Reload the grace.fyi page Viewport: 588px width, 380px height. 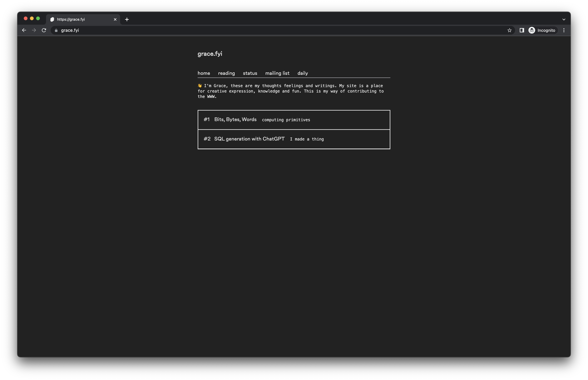(x=44, y=30)
